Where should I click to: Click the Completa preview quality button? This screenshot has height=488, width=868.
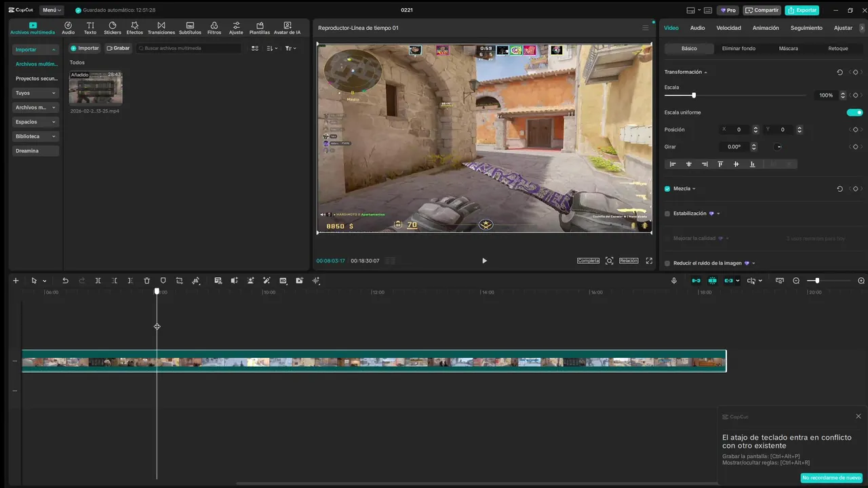[x=589, y=261]
